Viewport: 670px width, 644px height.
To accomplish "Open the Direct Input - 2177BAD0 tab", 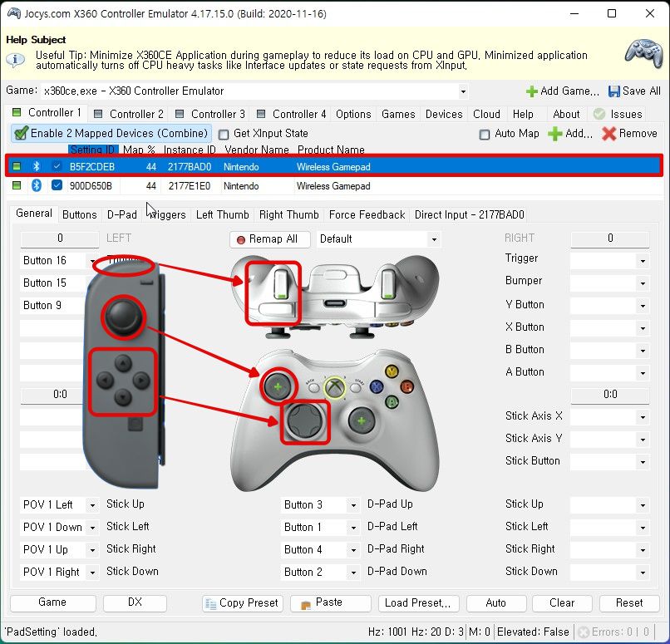I will click(x=469, y=214).
